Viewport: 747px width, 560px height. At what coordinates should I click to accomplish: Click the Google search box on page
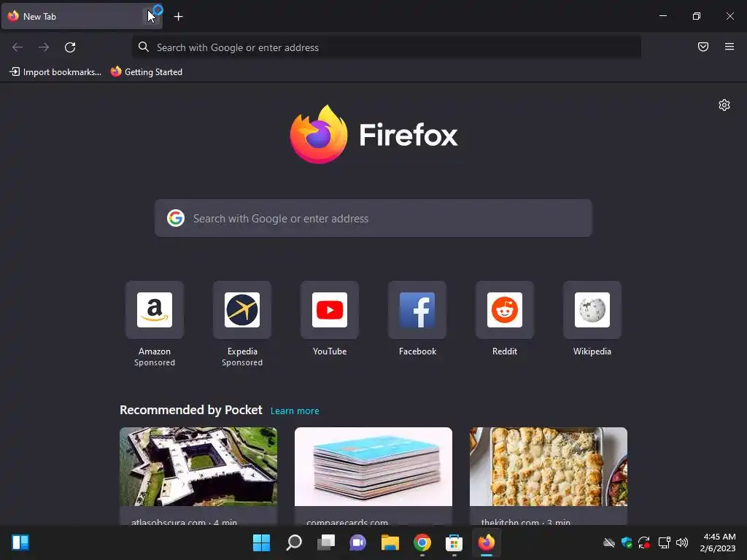tap(373, 218)
